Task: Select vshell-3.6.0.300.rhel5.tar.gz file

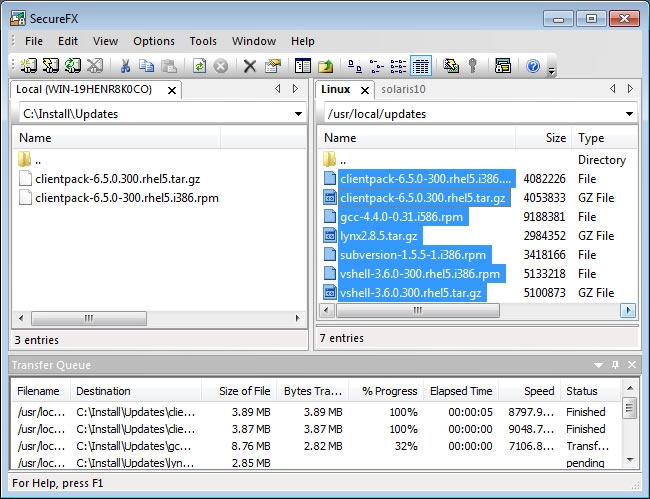Action: point(410,293)
